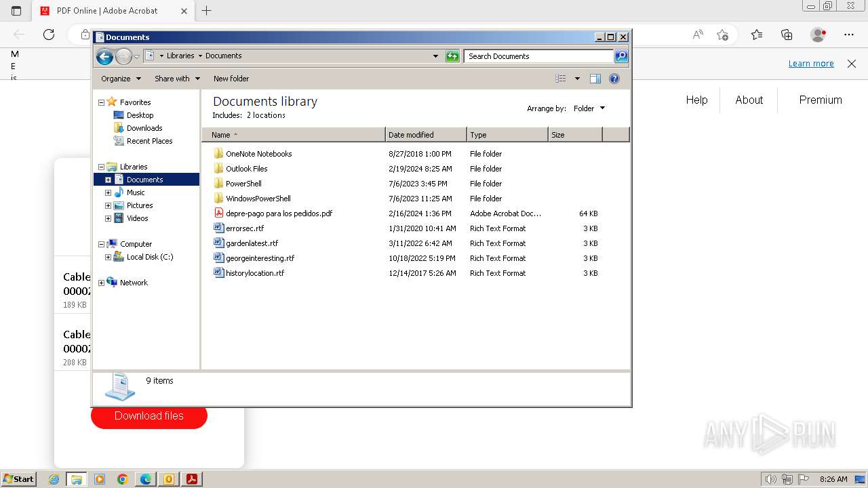Screen dimensions: 868x488
Task: Open Adobe Acrobat from taskbar
Action: 192,479
